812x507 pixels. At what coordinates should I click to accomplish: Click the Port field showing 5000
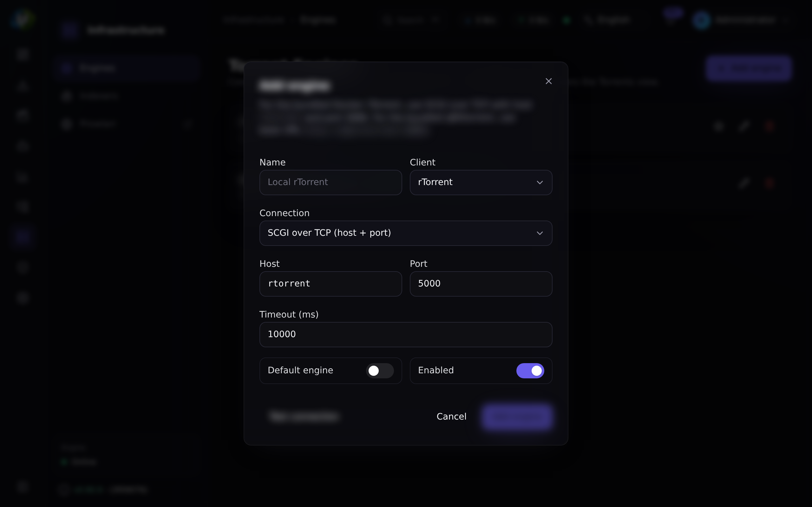(481, 284)
